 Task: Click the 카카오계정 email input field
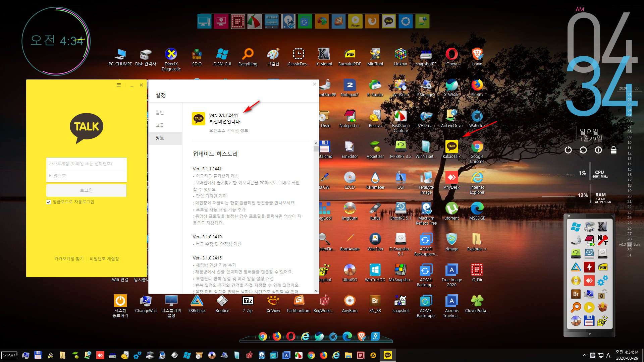tap(86, 164)
